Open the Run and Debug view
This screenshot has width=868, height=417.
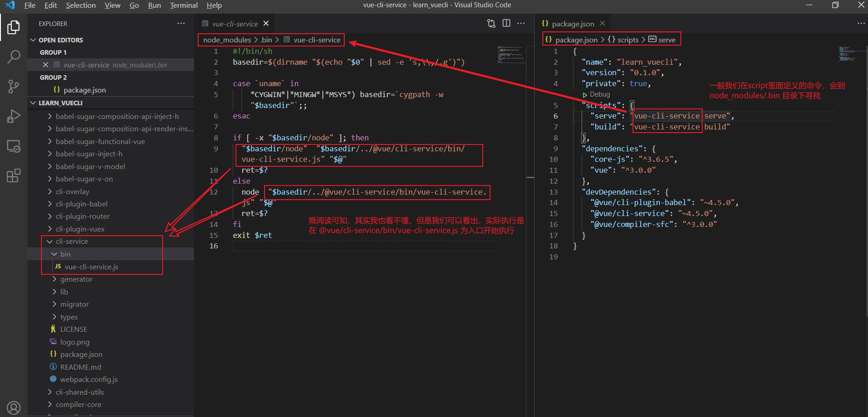click(x=14, y=116)
